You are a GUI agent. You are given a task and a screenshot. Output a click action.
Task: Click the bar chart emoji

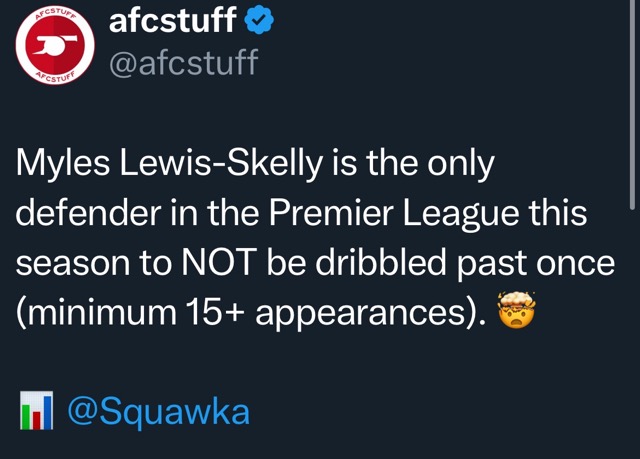click(36, 411)
